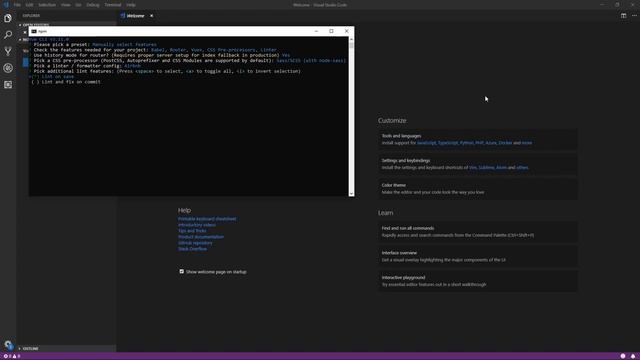The image size is (640, 360).
Task: Open the notifications bell in status bar
Action: (x=633, y=356)
